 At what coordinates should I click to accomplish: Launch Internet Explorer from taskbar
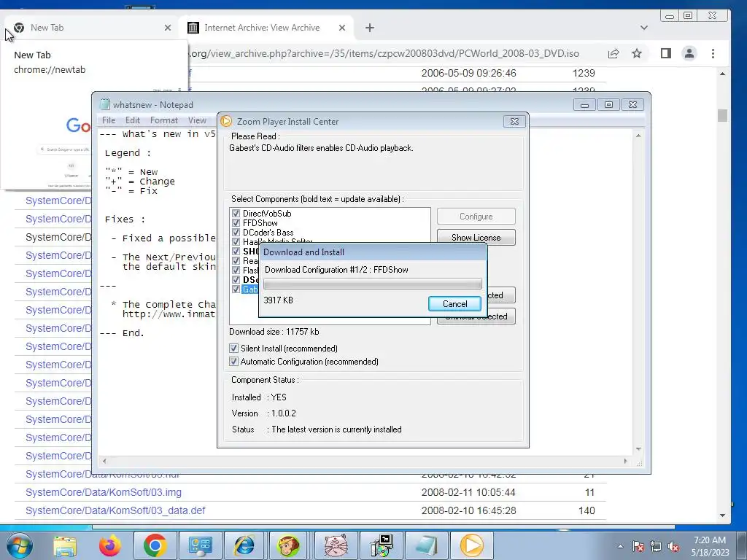click(x=244, y=545)
